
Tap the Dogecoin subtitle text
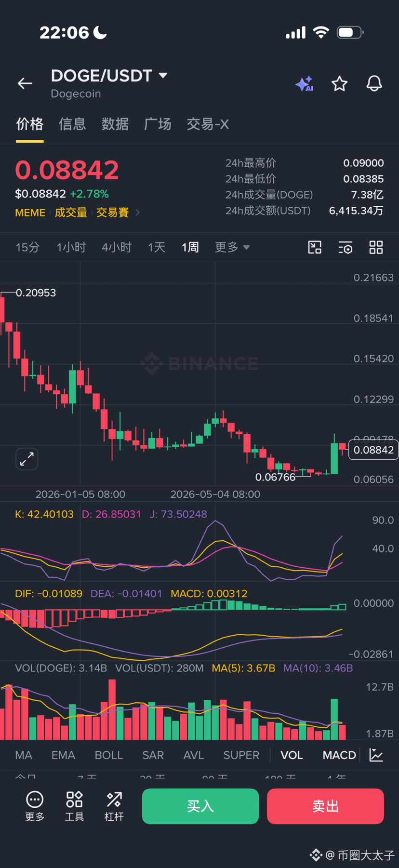click(x=76, y=94)
